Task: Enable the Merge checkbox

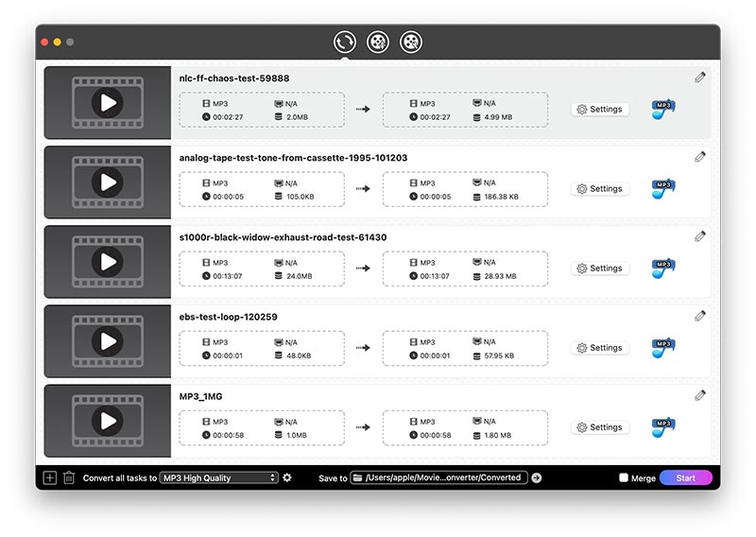Action: [x=624, y=478]
